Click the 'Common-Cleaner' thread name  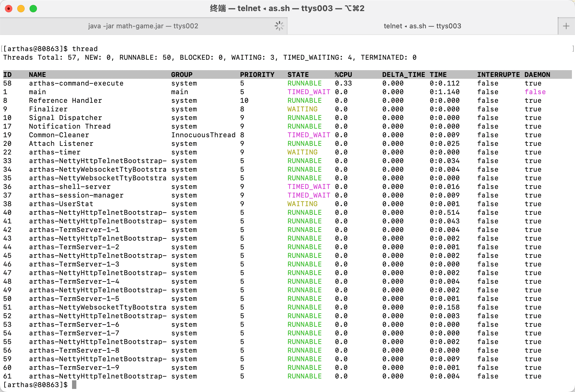pyautogui.click(x=59, y=135)
